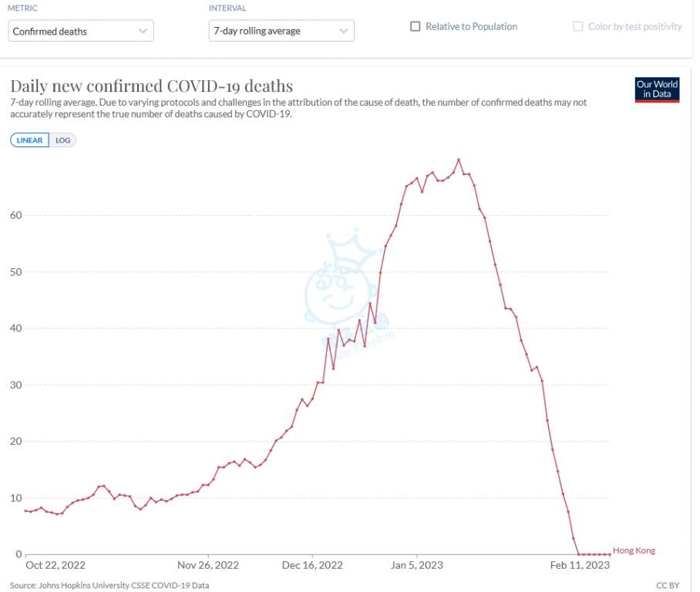Click the chart title Daily new confirmed COVID-19 deaths
This screenshot has height=592, width=700.
[x=151, y=86]
